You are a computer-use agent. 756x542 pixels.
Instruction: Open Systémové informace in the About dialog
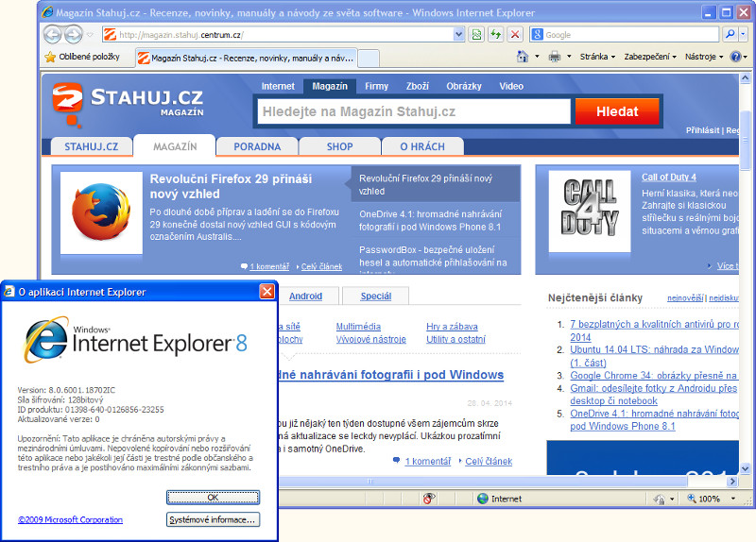coord(213,520)
